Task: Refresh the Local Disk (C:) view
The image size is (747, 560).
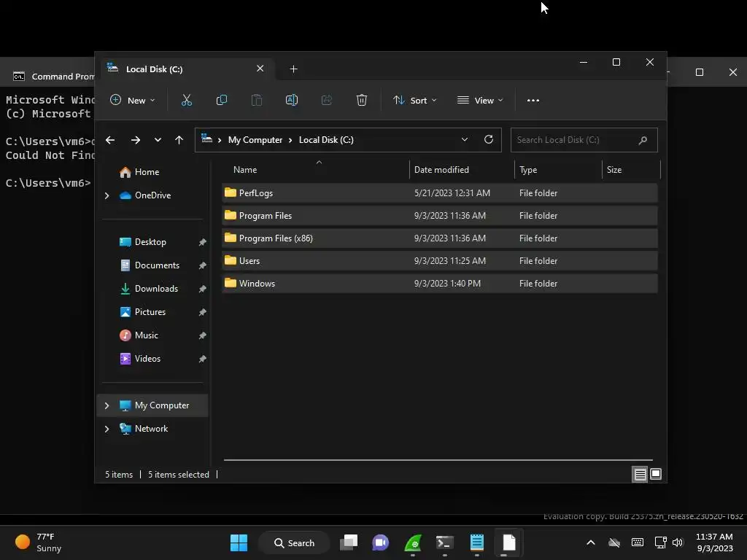Action: click(488, 139)
